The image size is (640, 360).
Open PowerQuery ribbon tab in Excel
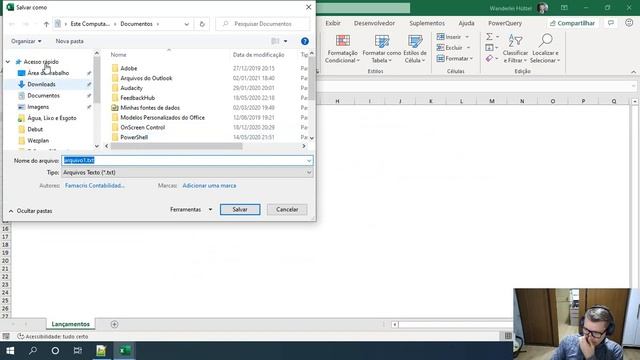tap(505, 23)
